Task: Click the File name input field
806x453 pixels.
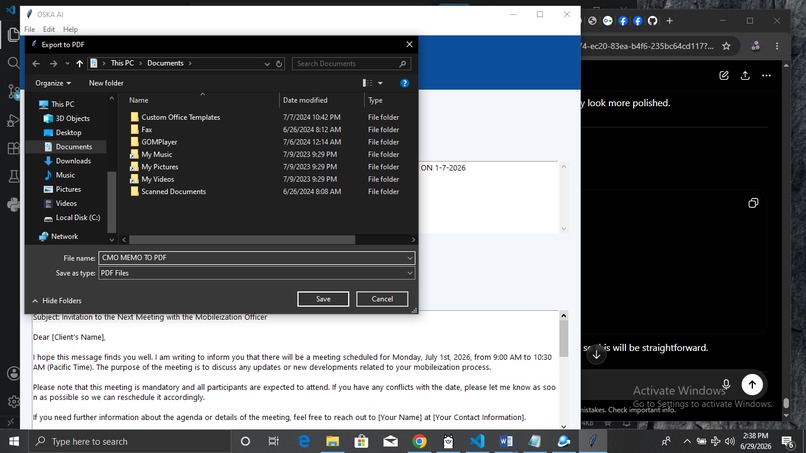Action: (252, 258)
